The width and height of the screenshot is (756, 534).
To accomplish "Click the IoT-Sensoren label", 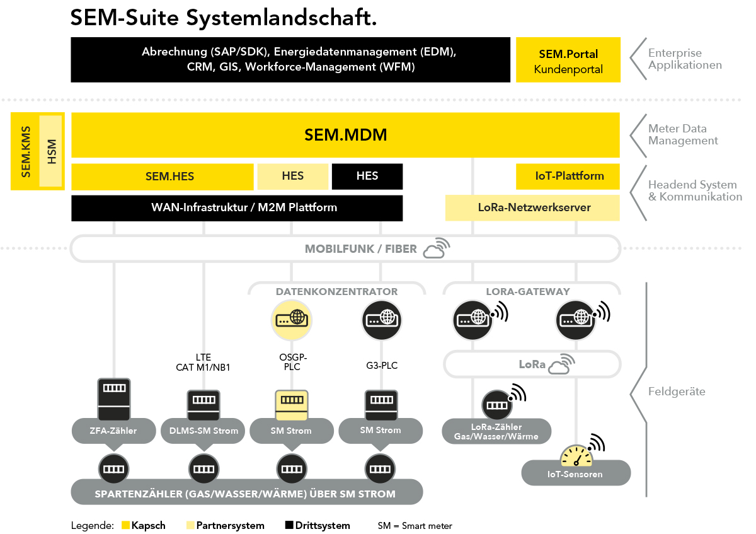I will pyautogui.click(x=576, y=474).
